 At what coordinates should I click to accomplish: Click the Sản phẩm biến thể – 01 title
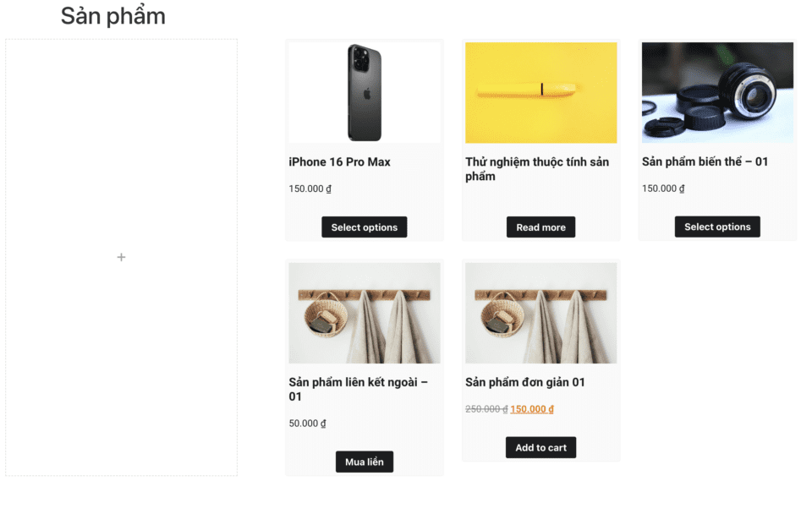click(705, 161)
